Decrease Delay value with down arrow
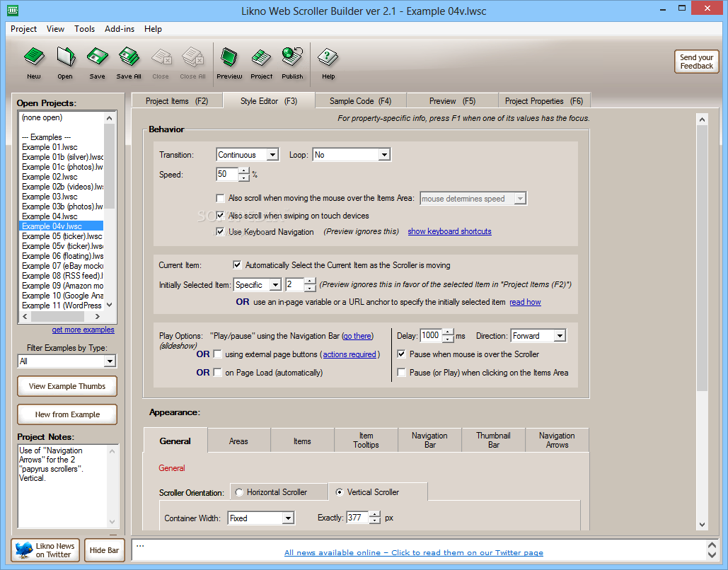The width and height of the screenshot is (728, 570). pos(448,339)
